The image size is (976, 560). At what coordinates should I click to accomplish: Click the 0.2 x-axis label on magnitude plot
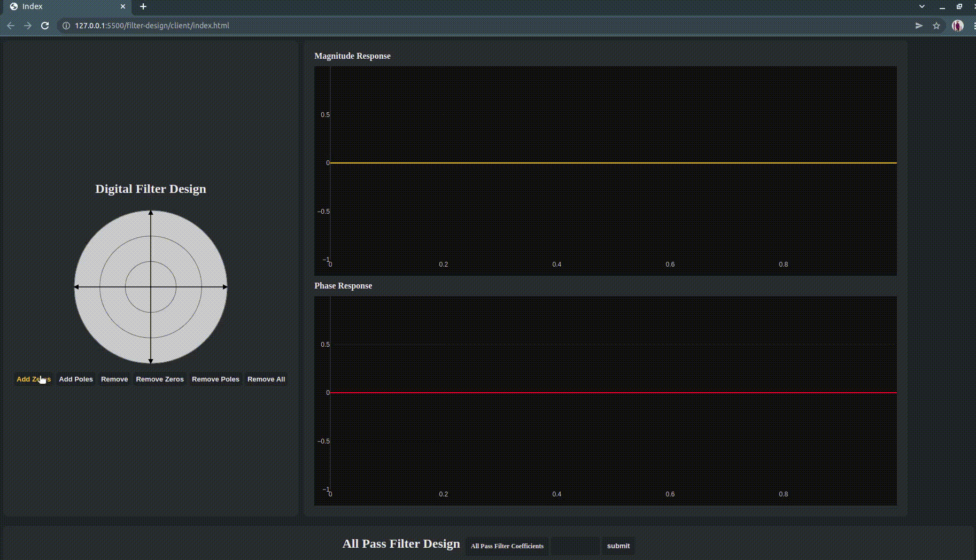[x=444, y=265]
